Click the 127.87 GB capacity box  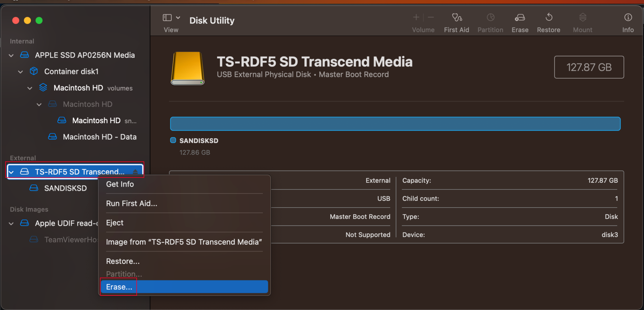(x=589, y=67)
